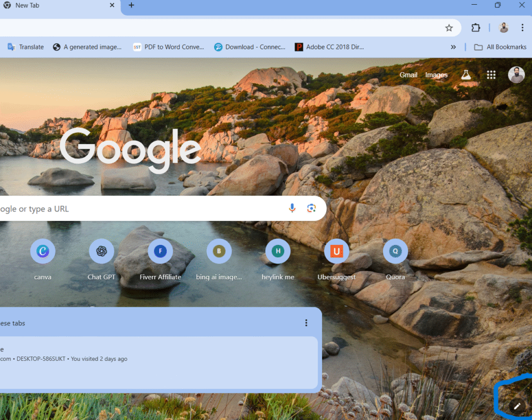
Task: Open the Ubersuggest shortcut
Action: point(337,251)
